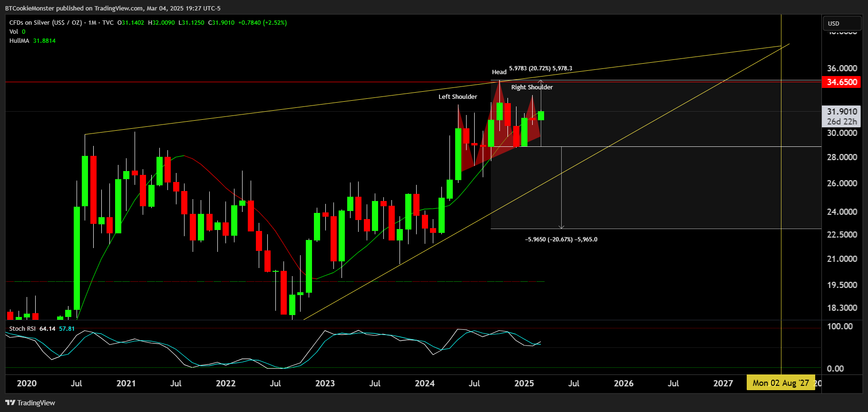Select the 5.9783 (20.72%) measurement label
The height and width of the screenshot is (412, 868).
pyautogui.click(x=540, y=68)
